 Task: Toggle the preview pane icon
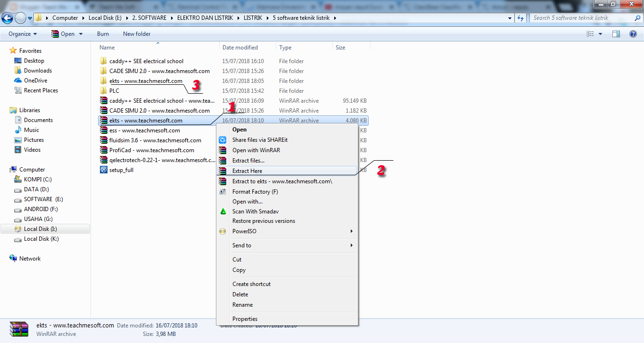[616, 34]
